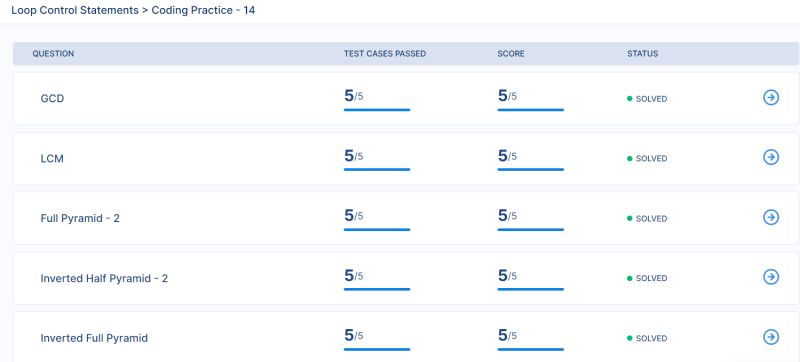
Task: Click green solved dot in GCD row
Action: (x=630, y=99)
